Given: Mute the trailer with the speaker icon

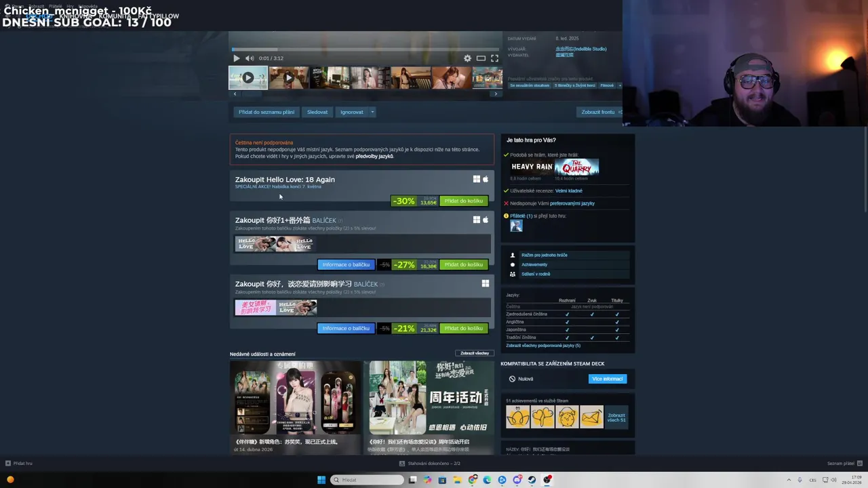Looking at the screenshot, I should tap(250, 58).
